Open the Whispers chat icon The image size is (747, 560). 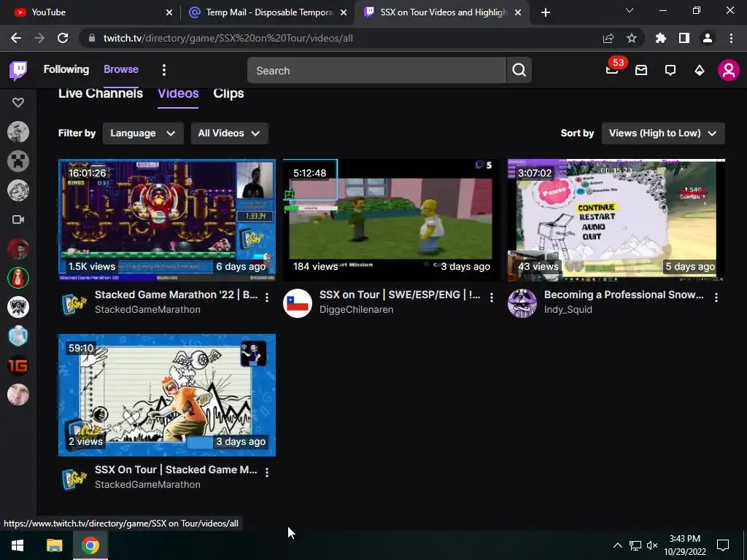tap(670, 71)
